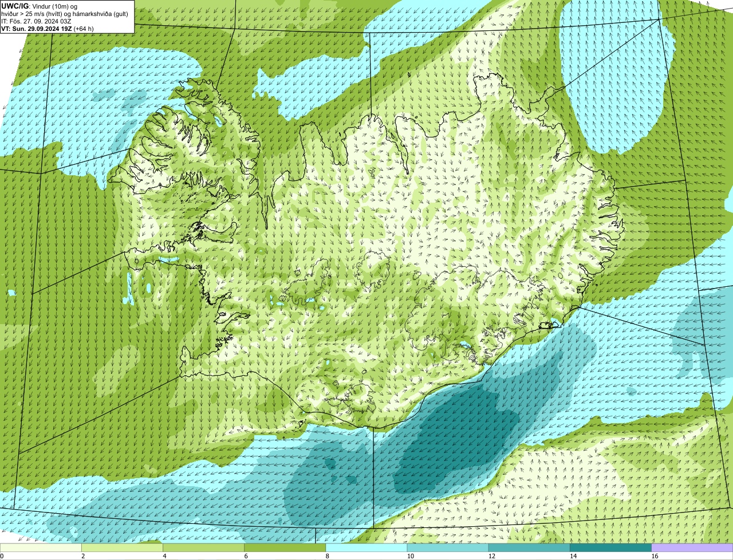Click the legend scale label "16"
Viewport: 733px width, 560px height.
[655, 556]
